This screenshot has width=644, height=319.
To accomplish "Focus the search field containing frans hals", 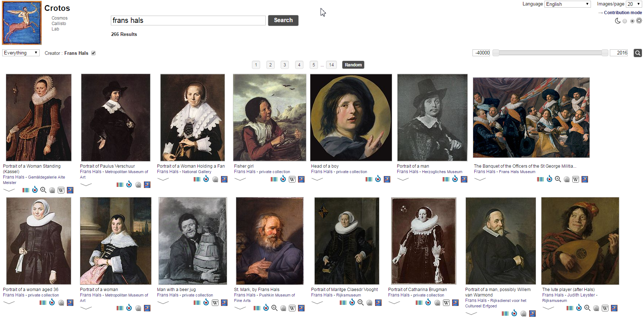I will coord(188,20).
